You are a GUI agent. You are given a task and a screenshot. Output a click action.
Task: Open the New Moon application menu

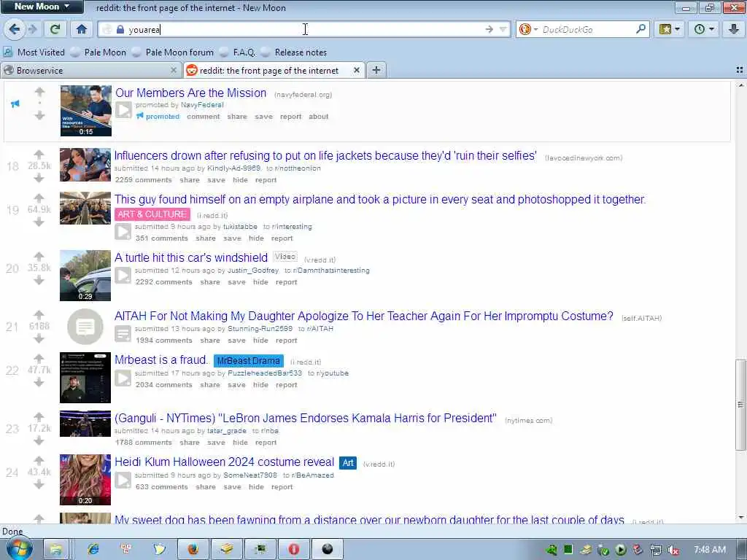coord(42,7)
